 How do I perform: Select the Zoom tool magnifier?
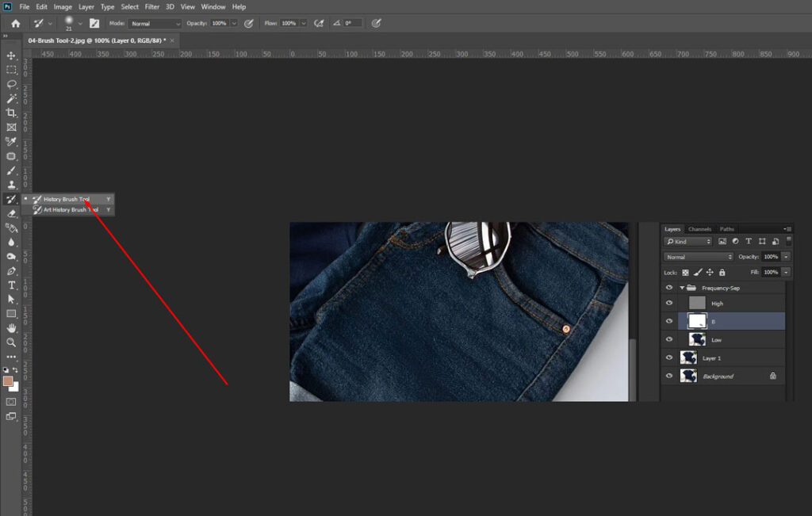(11, 342)
